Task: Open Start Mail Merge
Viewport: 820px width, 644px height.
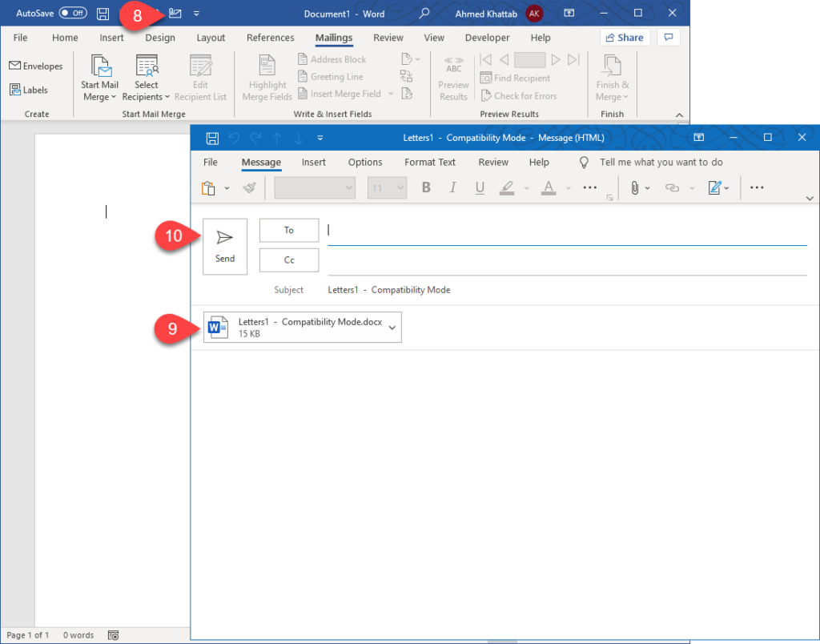Action: click(x=99, y=77)
